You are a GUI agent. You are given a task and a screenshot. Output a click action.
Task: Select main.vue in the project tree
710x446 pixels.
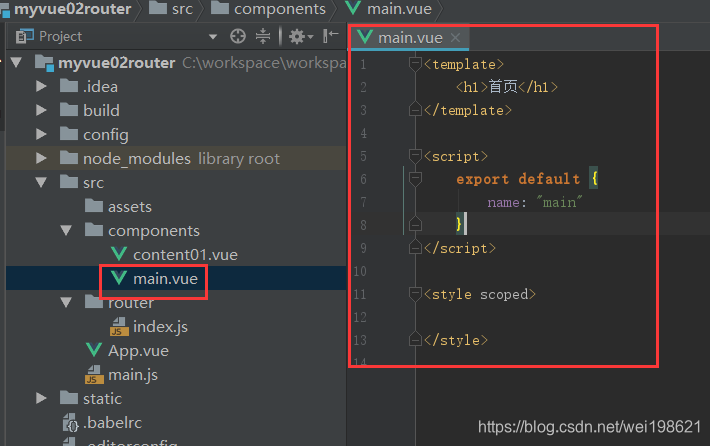[165, 278]
